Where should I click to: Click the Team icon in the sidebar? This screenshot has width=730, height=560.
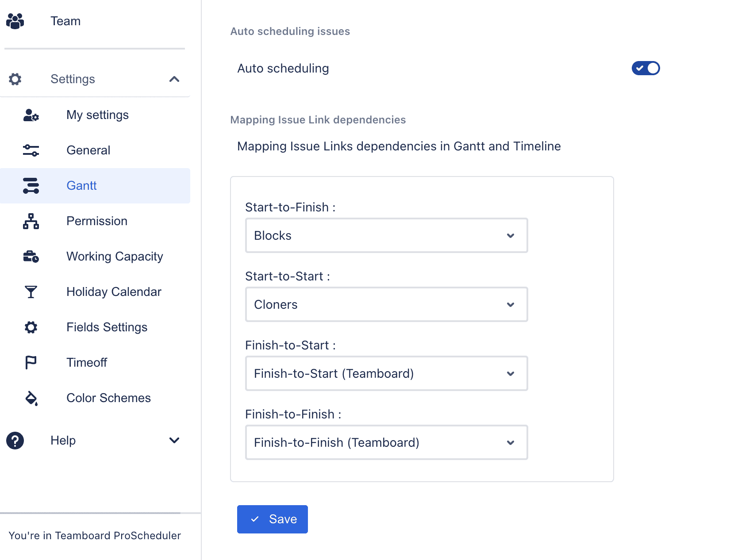point(15,20)
